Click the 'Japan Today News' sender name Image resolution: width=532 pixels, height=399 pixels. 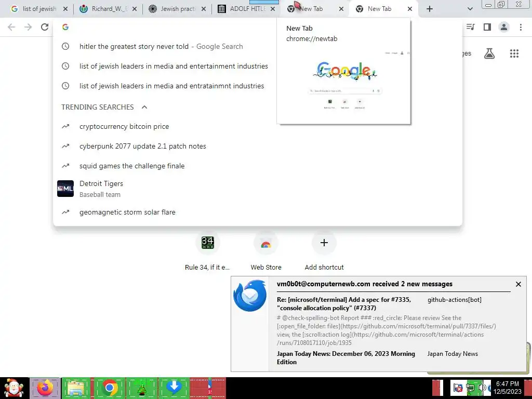click(453, 353)
